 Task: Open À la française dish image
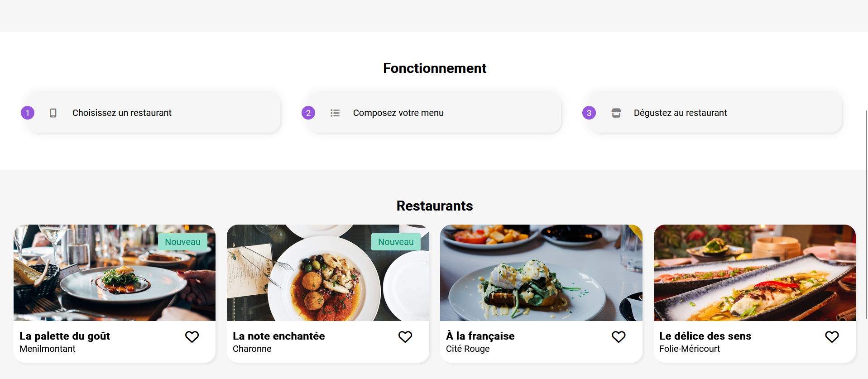541,273
